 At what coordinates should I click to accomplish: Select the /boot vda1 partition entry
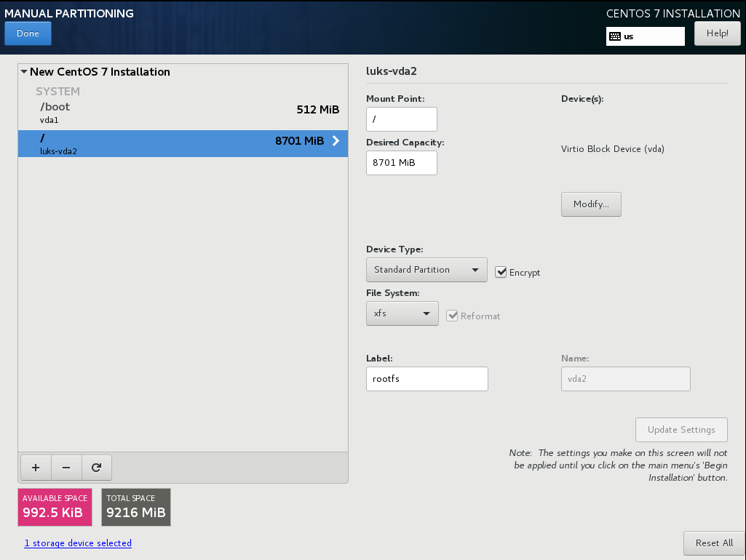click(x=182, y=112)
